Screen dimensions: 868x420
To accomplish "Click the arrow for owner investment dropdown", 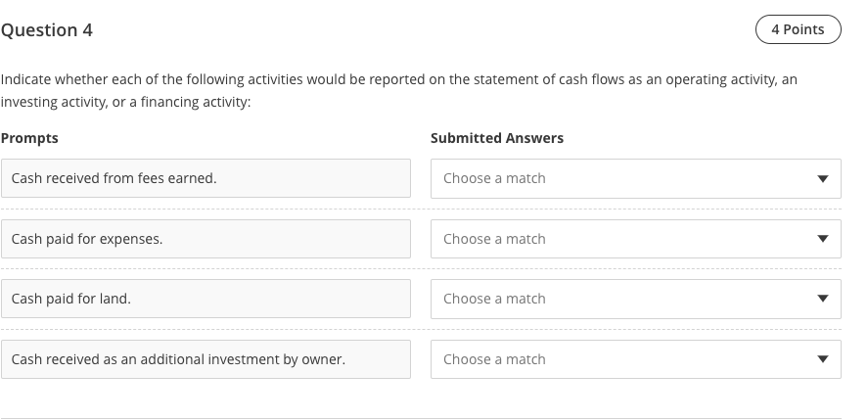I will (x=822, y=359).
